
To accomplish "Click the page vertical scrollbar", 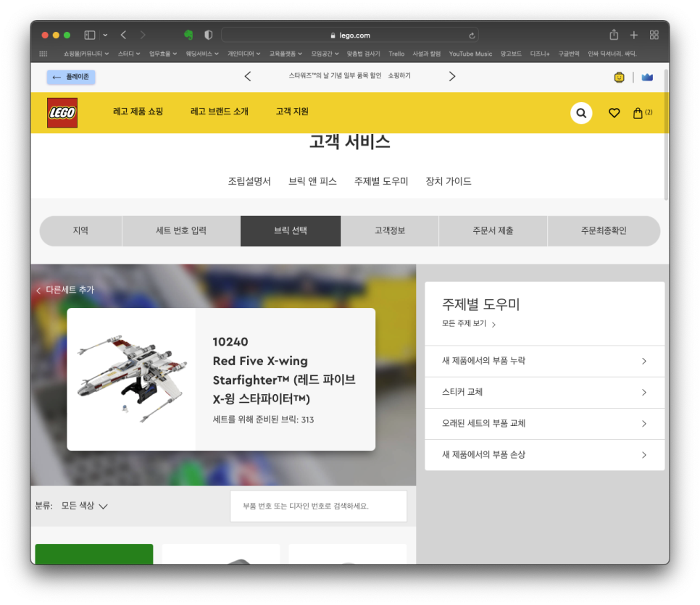I will [x=666, y=134].
